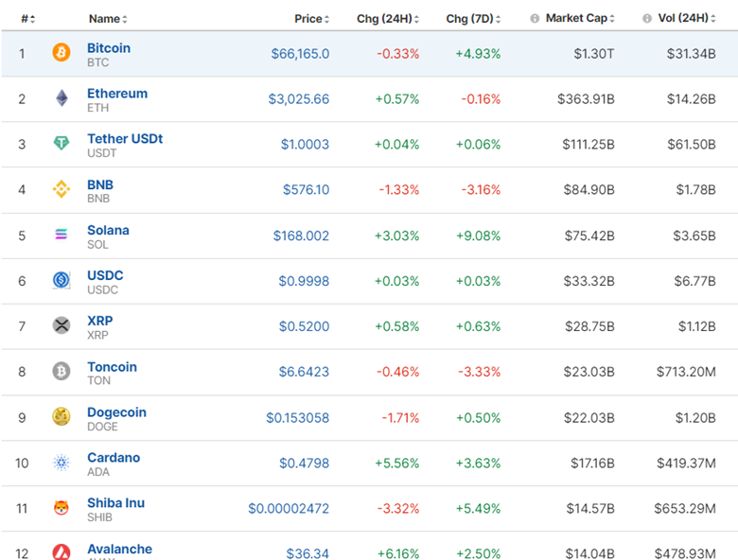Sort table by Price column
Viewport: 738px width, 560px height.
311,19
